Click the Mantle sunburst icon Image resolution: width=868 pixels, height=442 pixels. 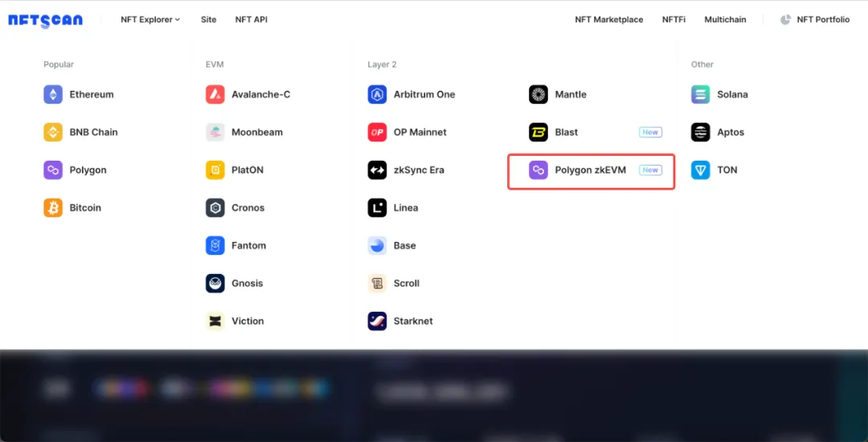(x=538, y=95)
